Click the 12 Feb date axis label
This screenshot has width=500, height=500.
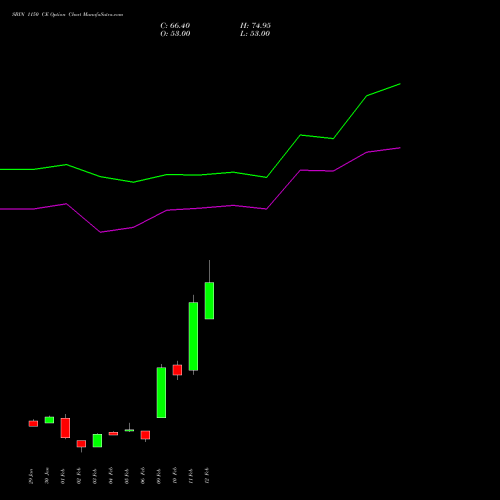coord(207,476)
